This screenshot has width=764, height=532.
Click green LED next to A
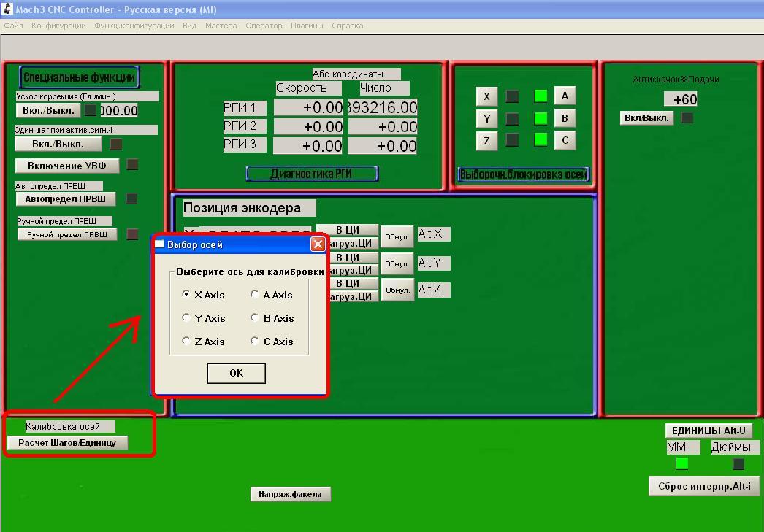click(540, 96)
